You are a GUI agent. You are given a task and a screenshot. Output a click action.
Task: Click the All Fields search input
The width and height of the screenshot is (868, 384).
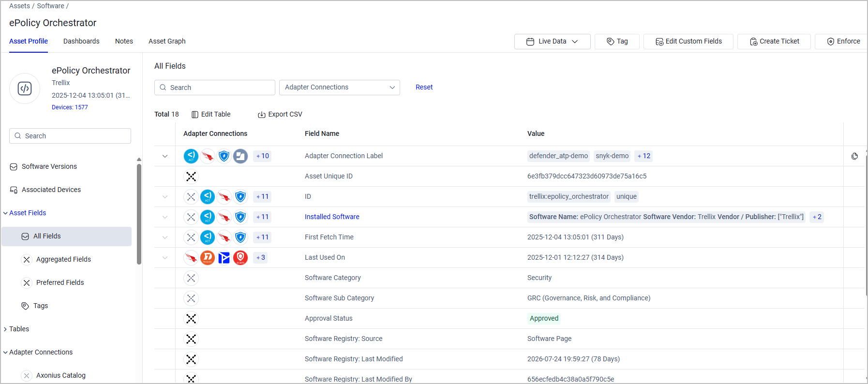[x=215, y=88]
